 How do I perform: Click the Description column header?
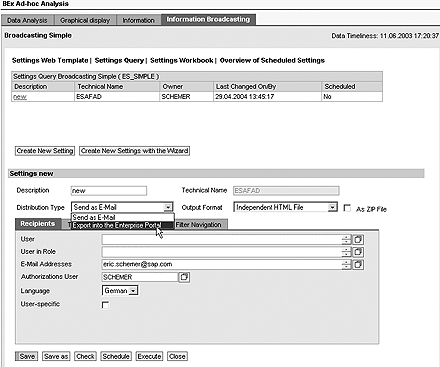(43, 87)
